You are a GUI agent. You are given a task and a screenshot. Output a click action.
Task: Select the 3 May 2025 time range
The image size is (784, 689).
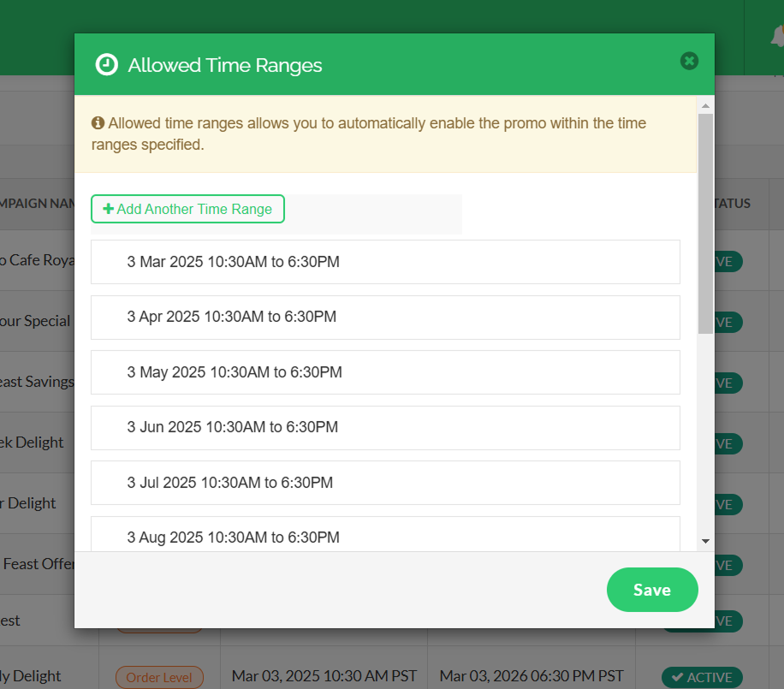point(385,372)
